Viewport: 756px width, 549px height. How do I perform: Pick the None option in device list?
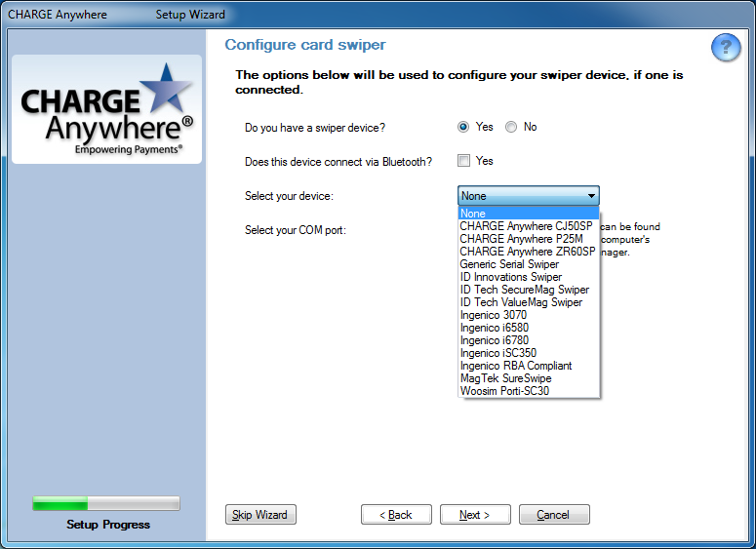[x=473, y=214]
